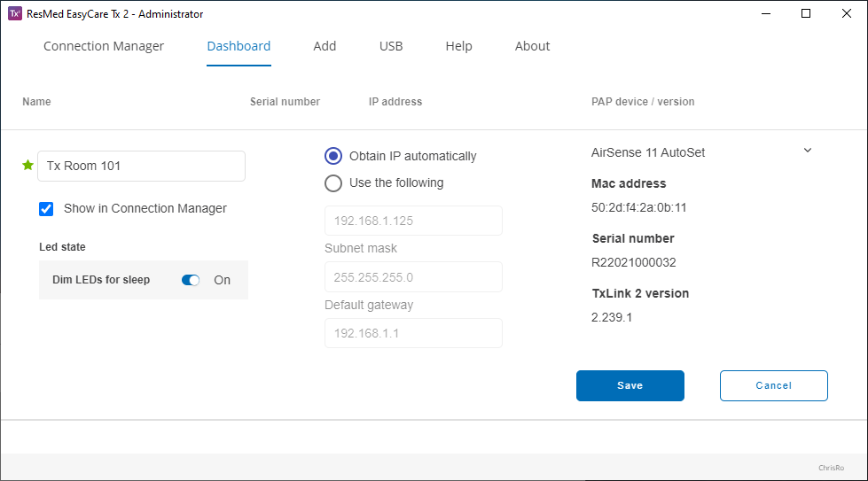
Task: Click the Serial number column header
Action: (285, 102)
